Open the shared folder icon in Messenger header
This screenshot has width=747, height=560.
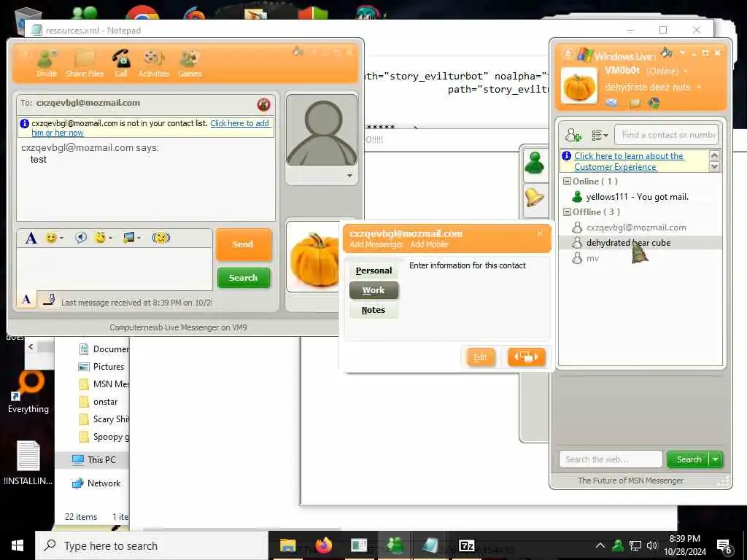[635, 103]
